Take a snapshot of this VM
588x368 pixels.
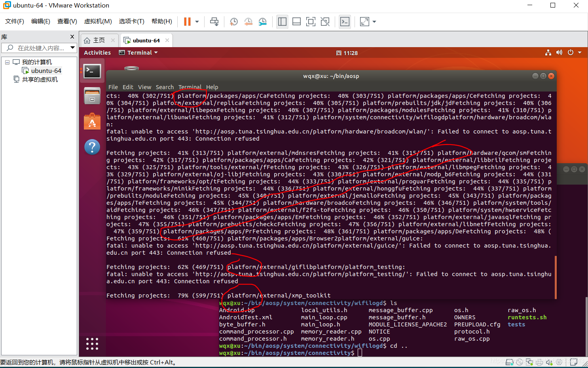pyautogui.click(x=234, y=22)
